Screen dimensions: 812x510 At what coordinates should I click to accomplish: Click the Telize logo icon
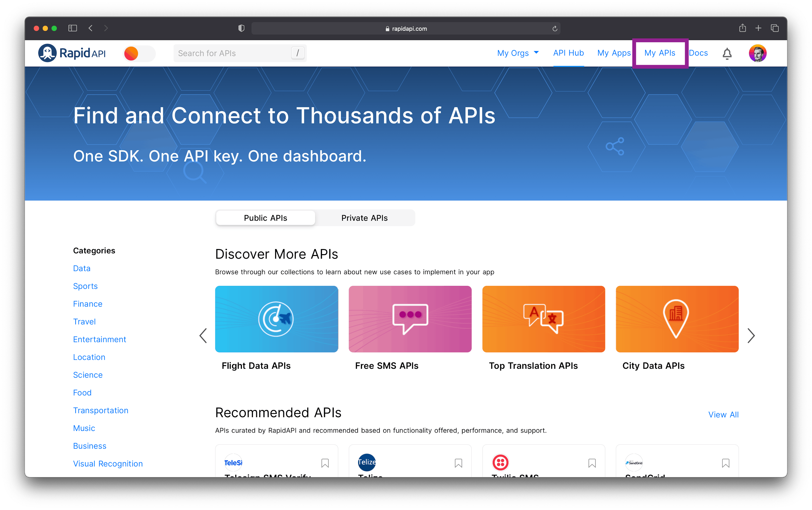(x=367, y=462)
